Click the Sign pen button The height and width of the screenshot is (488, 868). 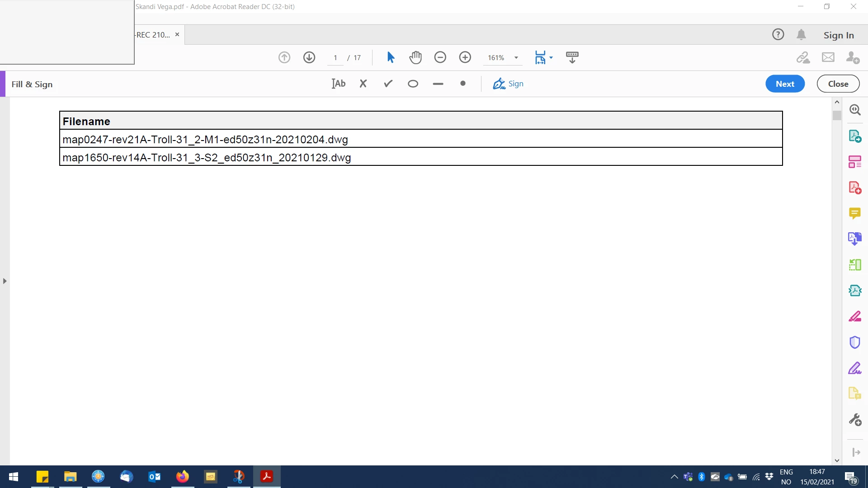point(508,84)
